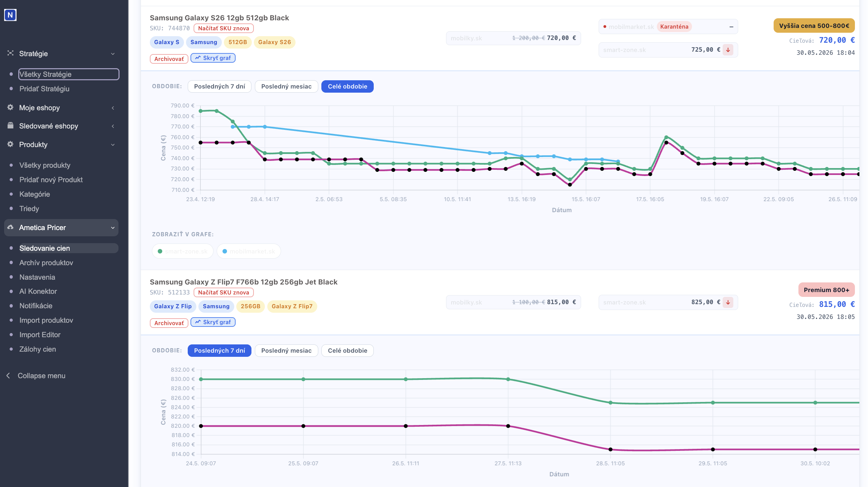
Task: Click the Moje eshopy gear icon
Action: [x=10, y=107]
